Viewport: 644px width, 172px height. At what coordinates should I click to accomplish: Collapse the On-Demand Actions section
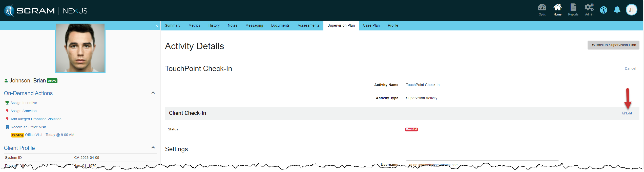[153, 93]
